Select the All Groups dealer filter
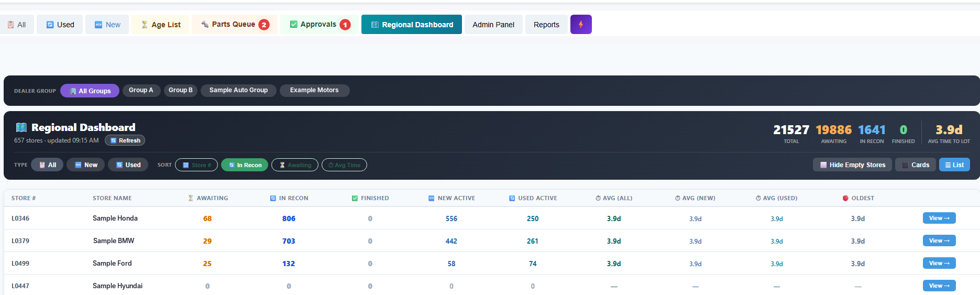Screen dimensions: 980x295 (90, 91)
